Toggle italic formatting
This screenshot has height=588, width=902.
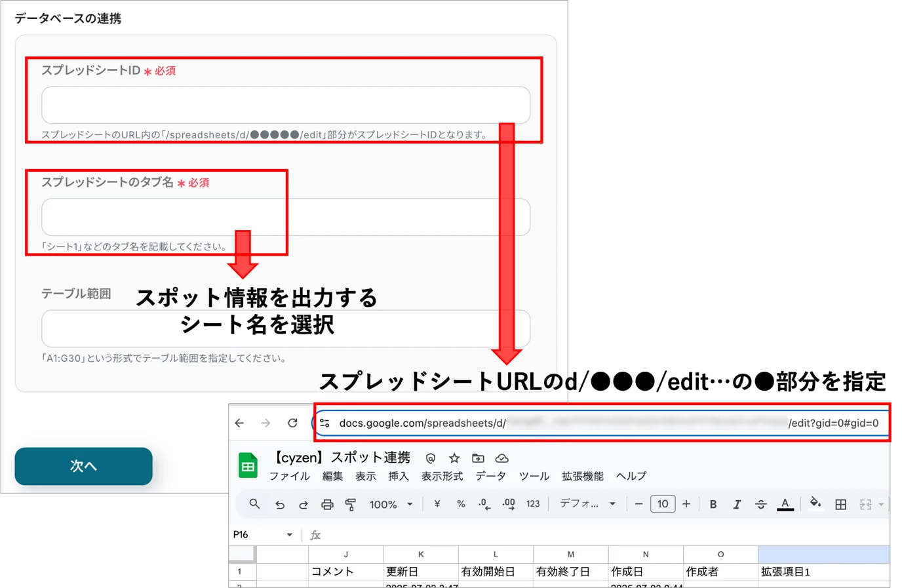tap(737, 504)
